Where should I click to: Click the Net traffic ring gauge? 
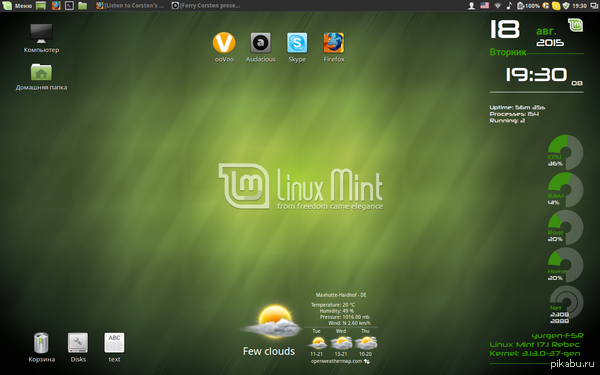[566, 303]
